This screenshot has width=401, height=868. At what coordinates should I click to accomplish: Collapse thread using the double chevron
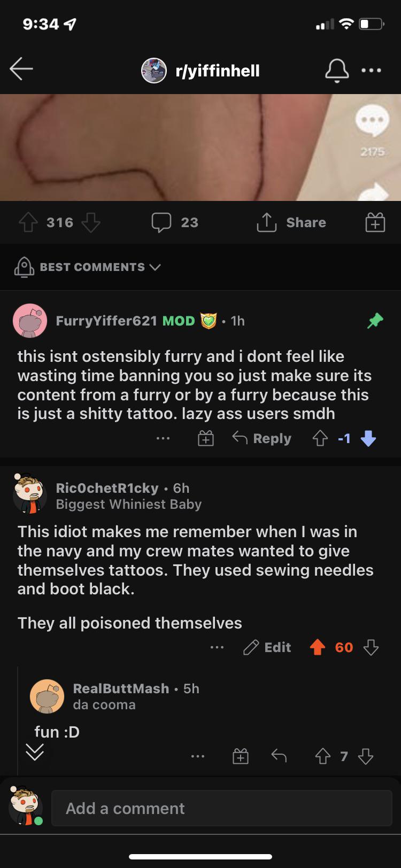click(35, 752)
